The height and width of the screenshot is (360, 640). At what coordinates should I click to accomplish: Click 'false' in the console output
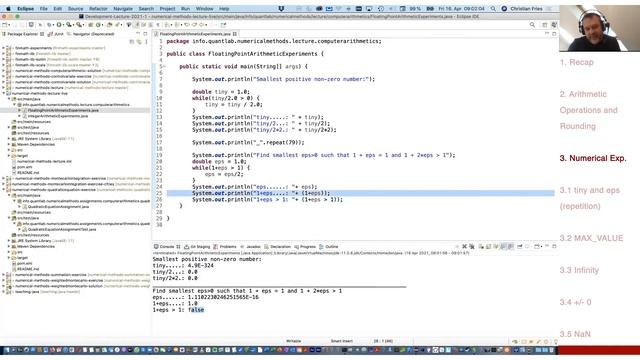(196, 310)
